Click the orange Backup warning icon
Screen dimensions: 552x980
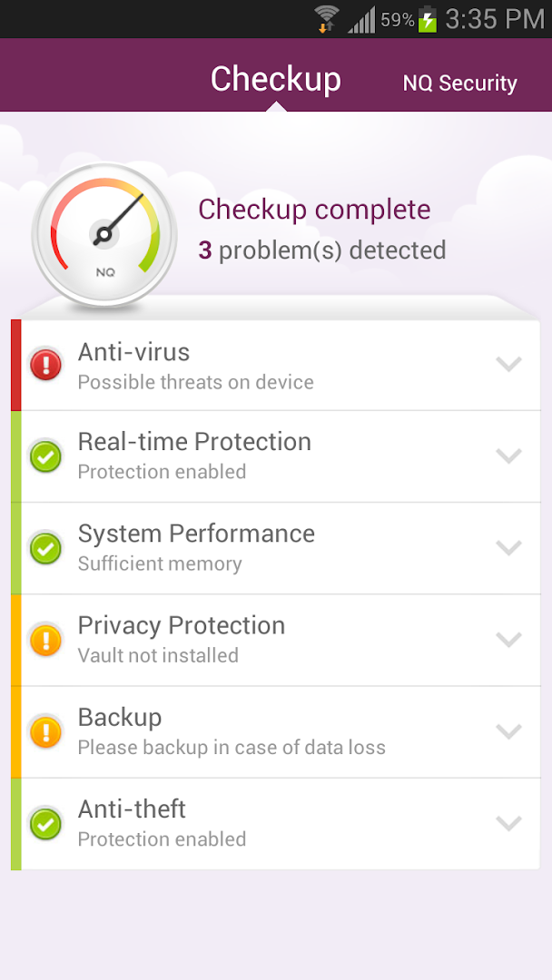pyautogui.click(x=45, y=731)
